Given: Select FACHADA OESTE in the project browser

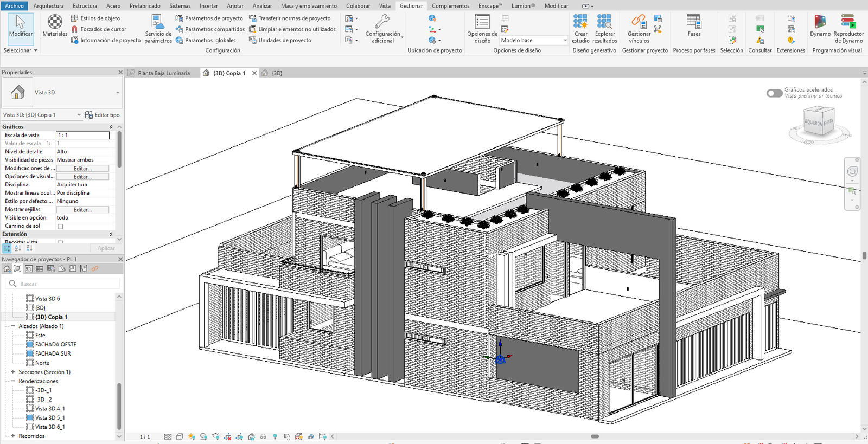Looking at the screenshot, I should (55, 344).
